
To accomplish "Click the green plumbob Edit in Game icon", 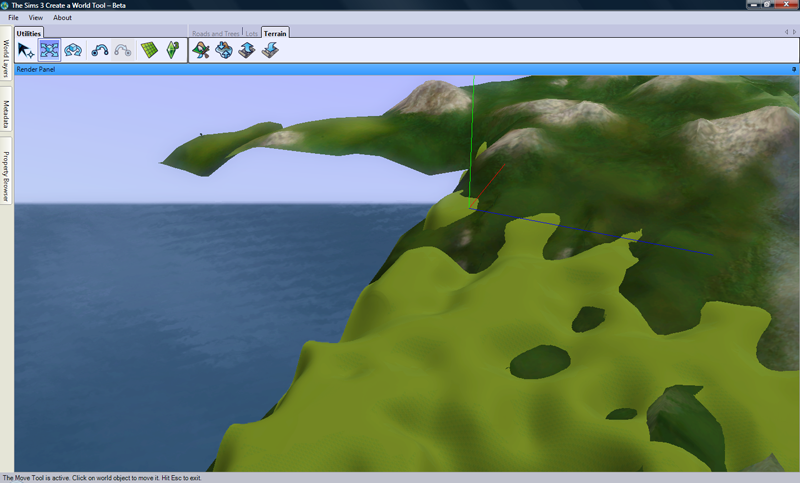I will coord(173,50).
